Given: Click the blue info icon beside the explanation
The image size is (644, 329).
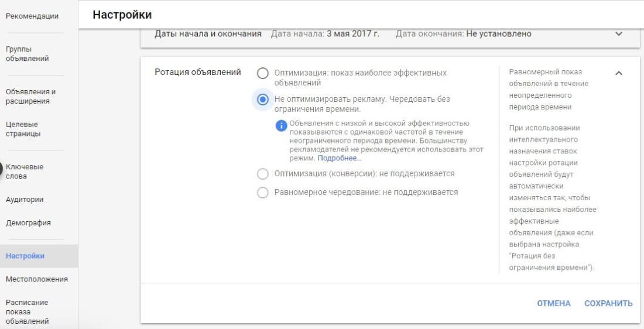Looking at the screenshot, I should (281, 126).
